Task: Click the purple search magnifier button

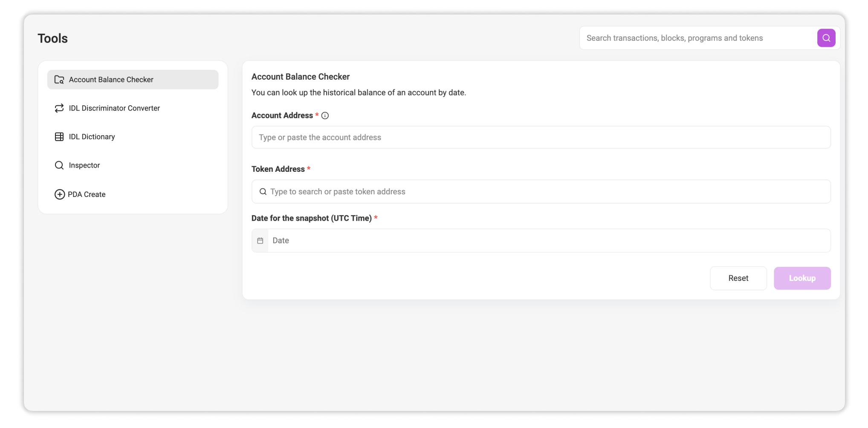Action: point(826,38)
